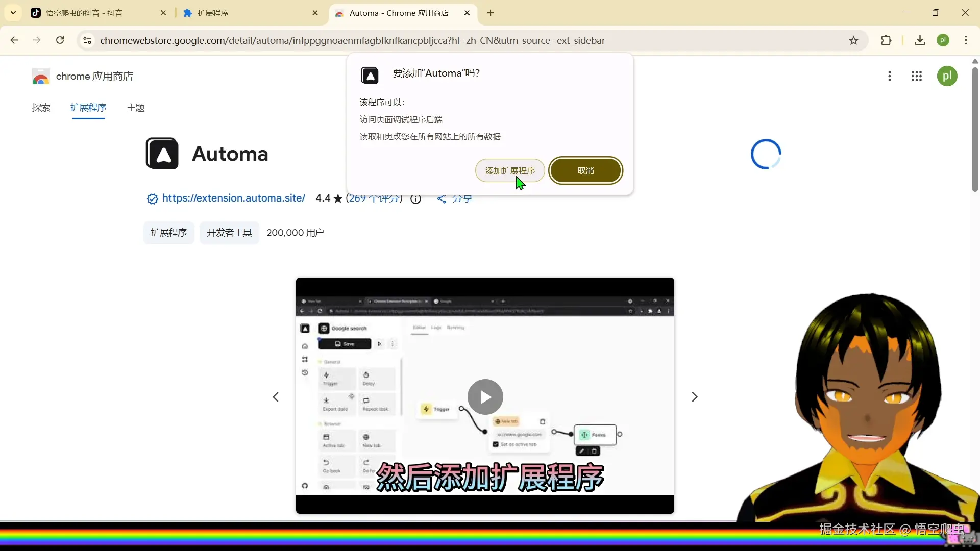The width and height of the screenshot is (980, 551).
Task: Show next screenshot with right chevron
Action: pyautogui.click(x=694, y=397)
